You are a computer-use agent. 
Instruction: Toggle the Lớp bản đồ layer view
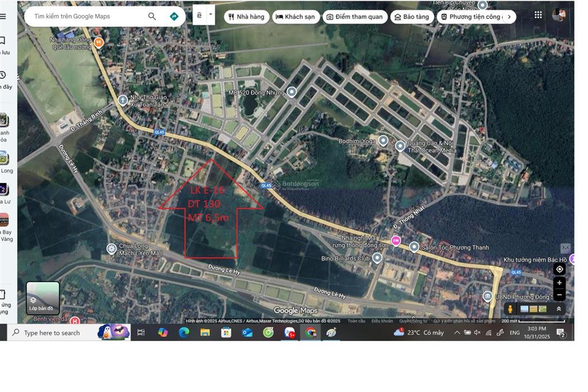tap(43, 298)
